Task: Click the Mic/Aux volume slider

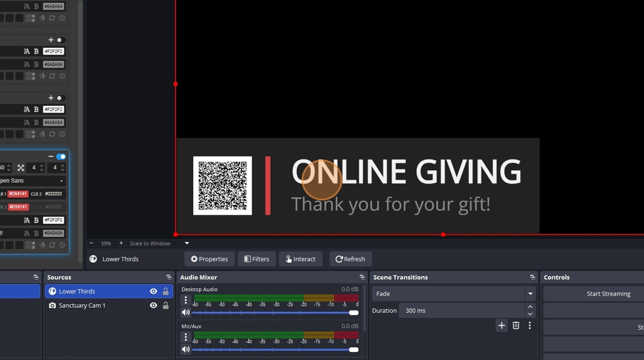Action: click(x=275, y=350)
